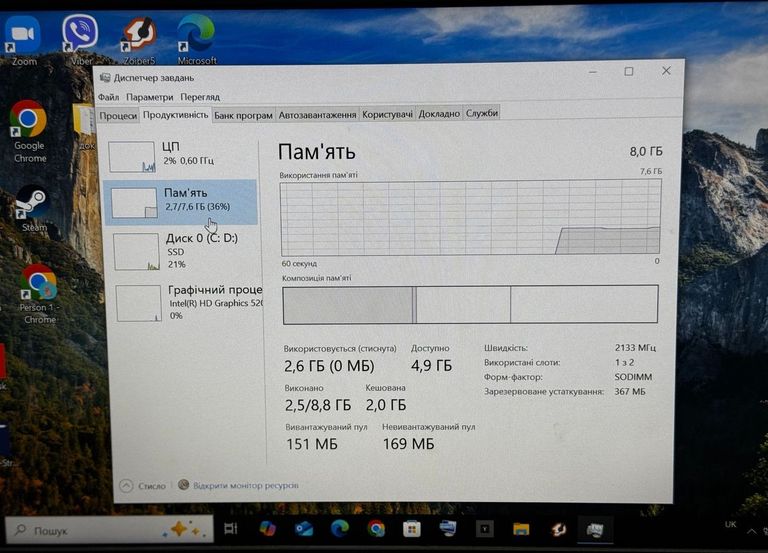Click the Task View taskbar icon
This screenshot has width=768, height=553.
(x=231, y=529)
